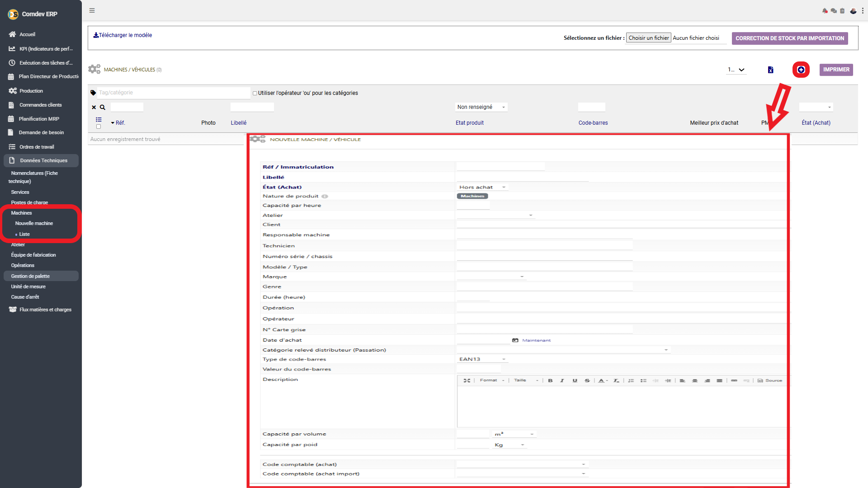The width and height of the screenshot is (868, 488).
Task: Open the hamburger menu to collapse the sidebar
Action: 92,10
